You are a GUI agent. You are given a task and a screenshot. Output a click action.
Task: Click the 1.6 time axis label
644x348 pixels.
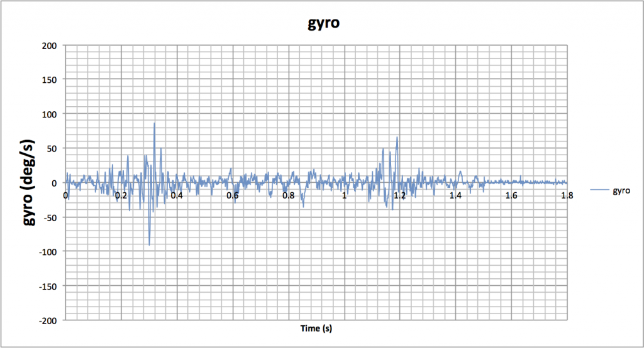[511, 196]
